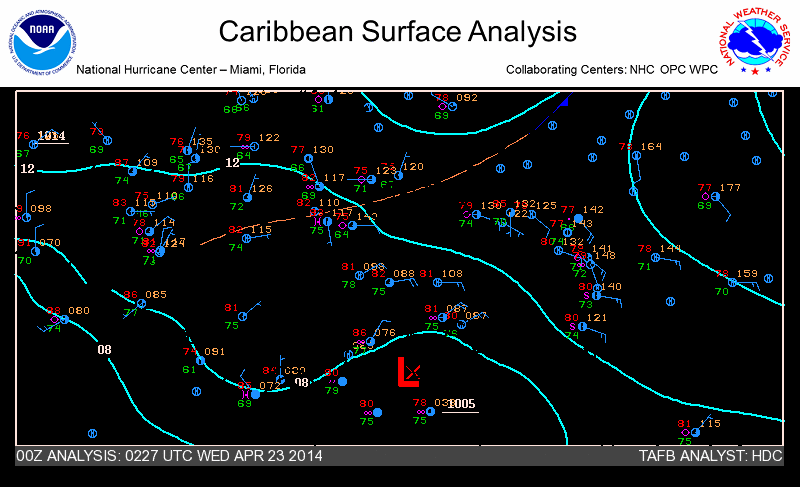Viewport: 800px width, 487px height.
Task: Click the 088 pressure value
Action: click(404, 274)
